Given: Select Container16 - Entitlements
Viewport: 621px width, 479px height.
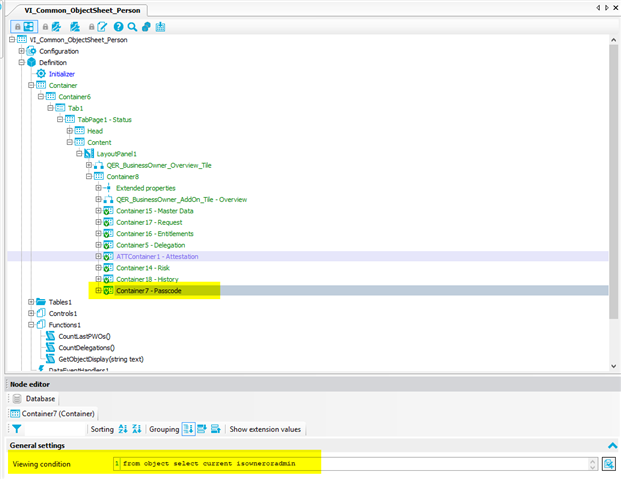Looking at the screenshot, I should [x=154, y=234].
